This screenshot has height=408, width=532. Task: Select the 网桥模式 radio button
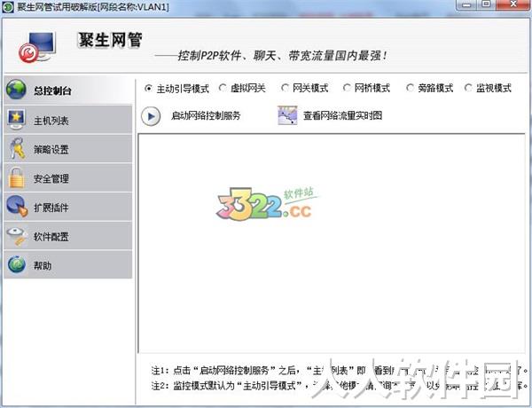tap(347, 88)
